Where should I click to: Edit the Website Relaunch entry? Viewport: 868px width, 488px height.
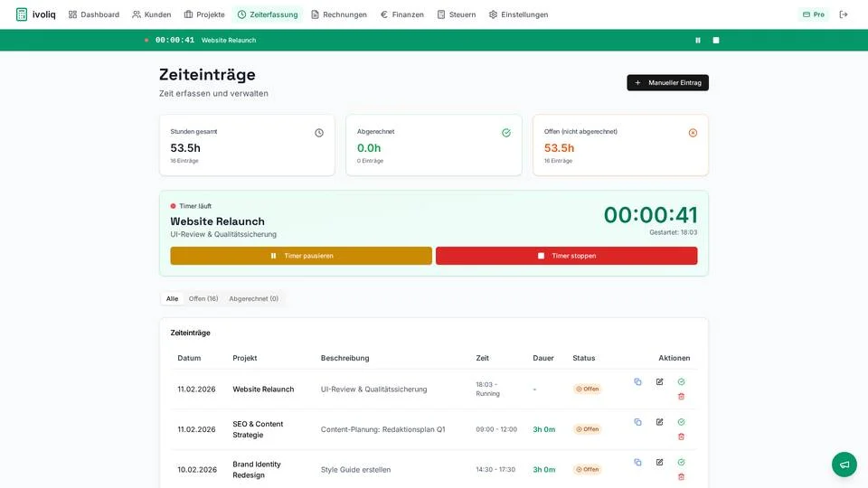tap(659, 381)
